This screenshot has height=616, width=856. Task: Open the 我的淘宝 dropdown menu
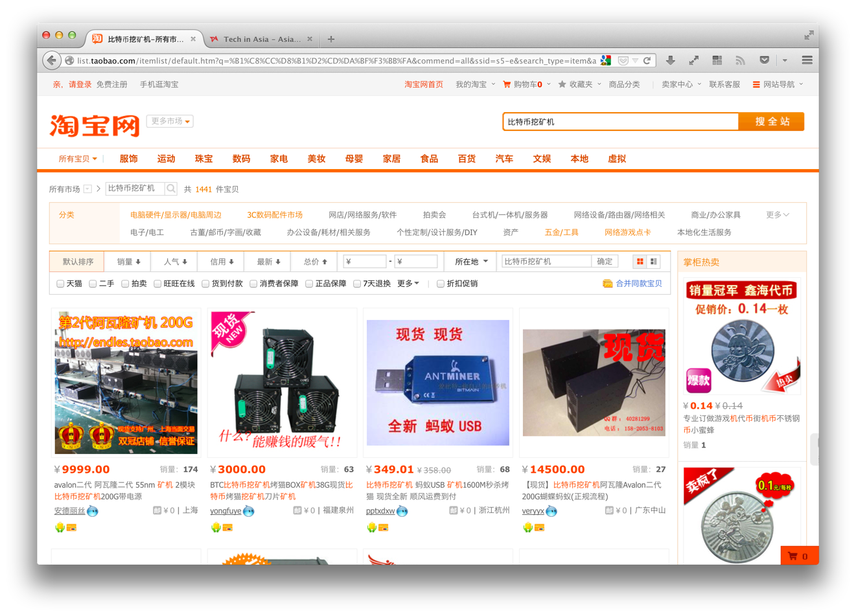click(x=475, y=84)
